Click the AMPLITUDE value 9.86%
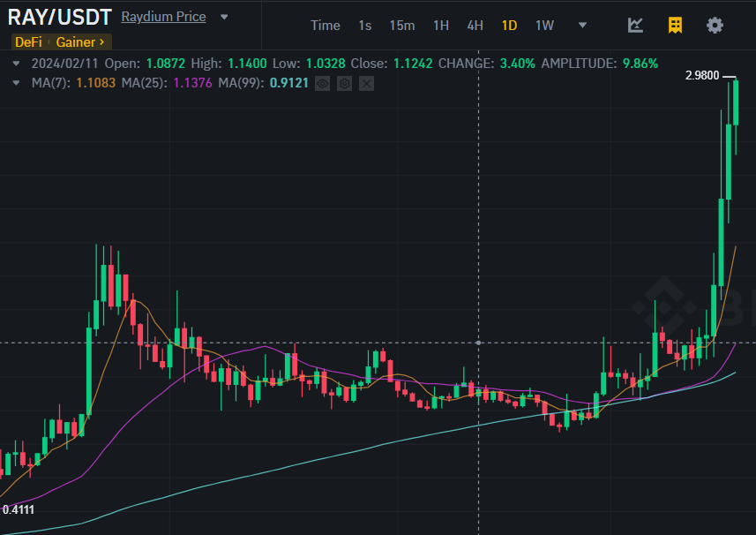Screen dimensions: 756x535 pyautogui.click(x=640, y=64)
